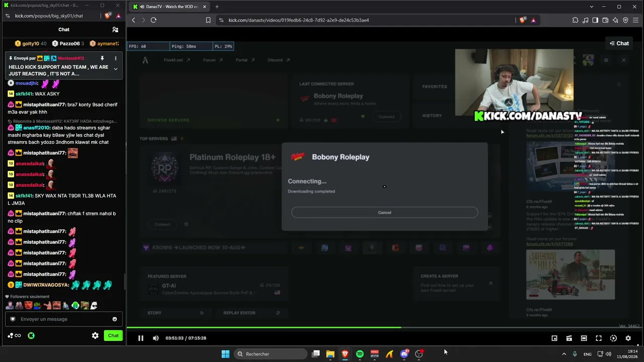
Task: Click username anasff2010 in chat
Action: click(37, 128)
